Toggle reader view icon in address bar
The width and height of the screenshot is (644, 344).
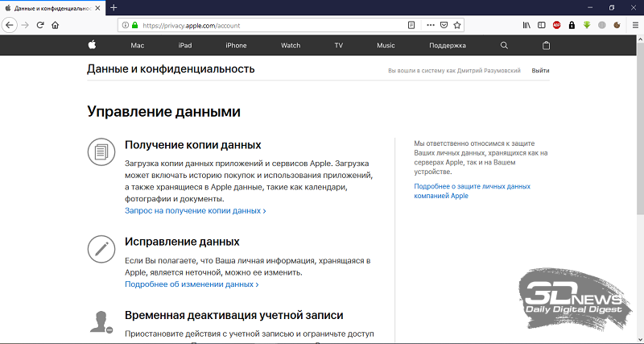click(411, 25)
